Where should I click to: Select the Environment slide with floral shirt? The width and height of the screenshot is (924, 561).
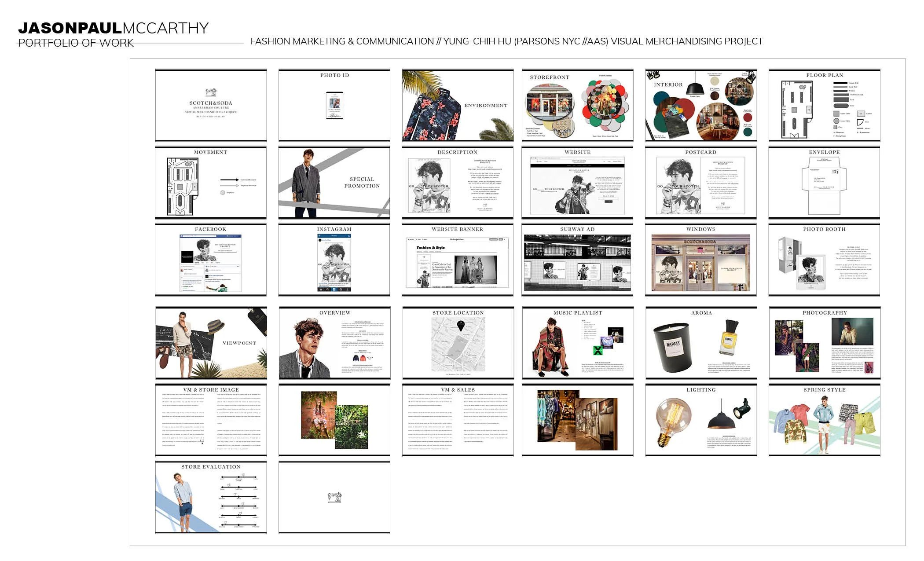458,105
